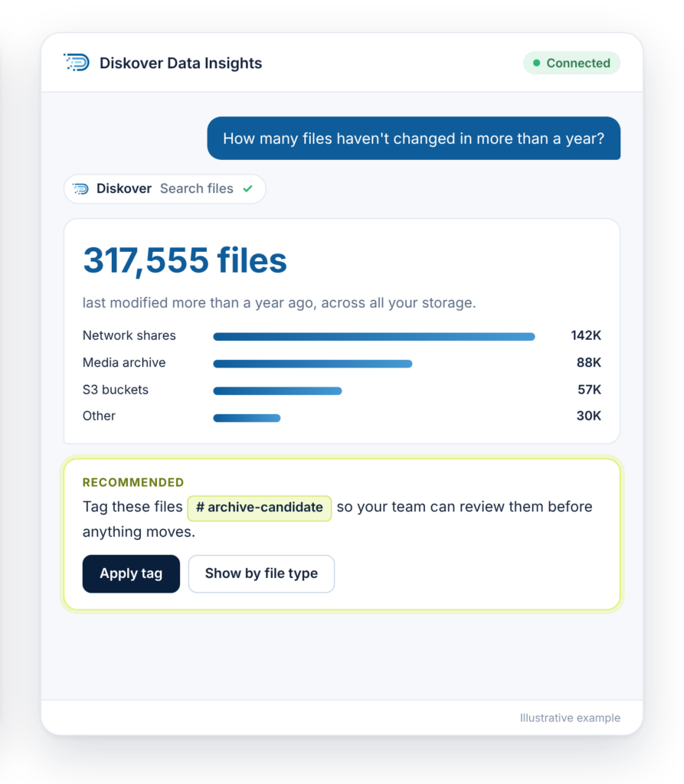
Task: Click the 88K count value
Action: [589, 362]
